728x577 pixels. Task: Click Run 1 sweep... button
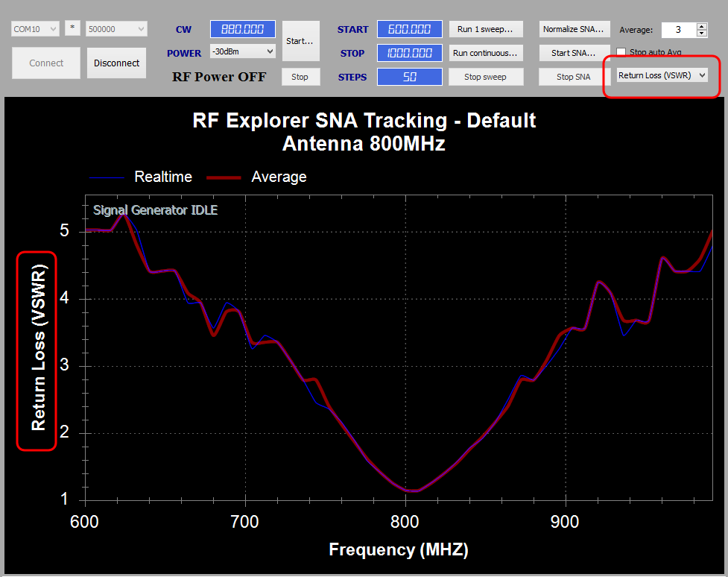pos(486,29)
